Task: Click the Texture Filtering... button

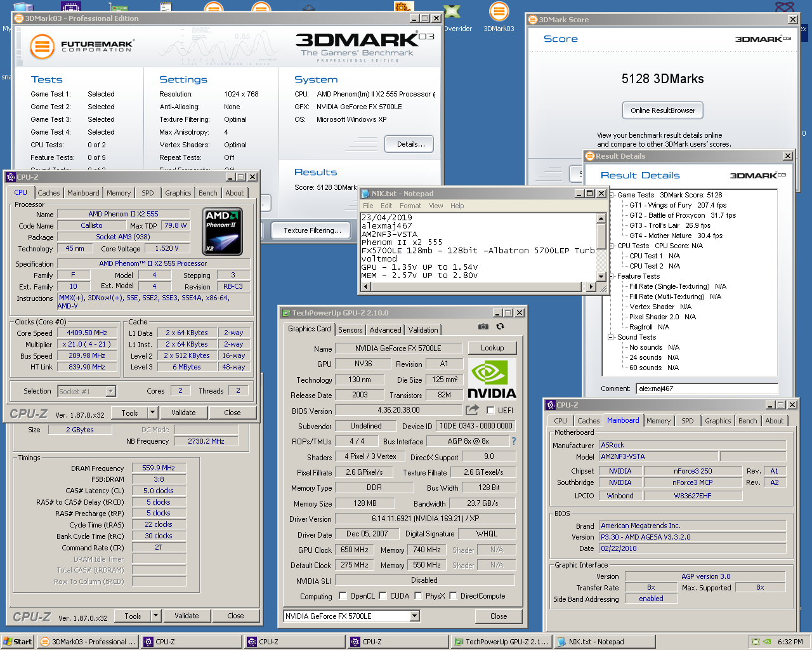Action: pos(312,230)
